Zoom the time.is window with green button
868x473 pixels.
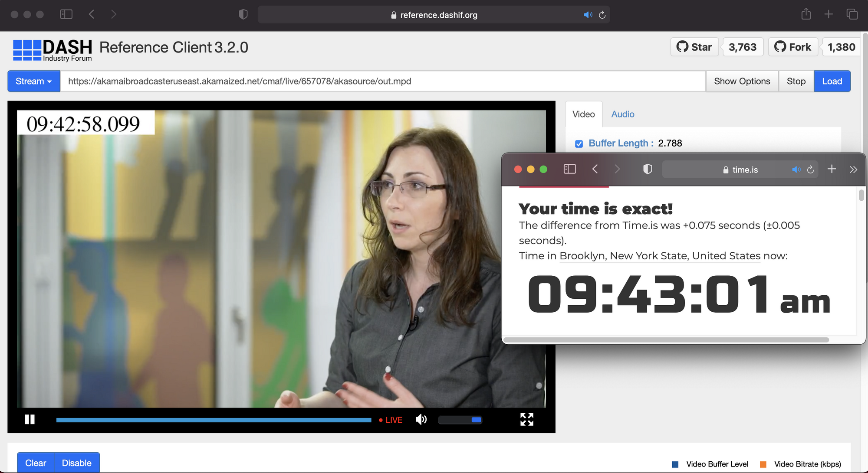click(543, 169)
